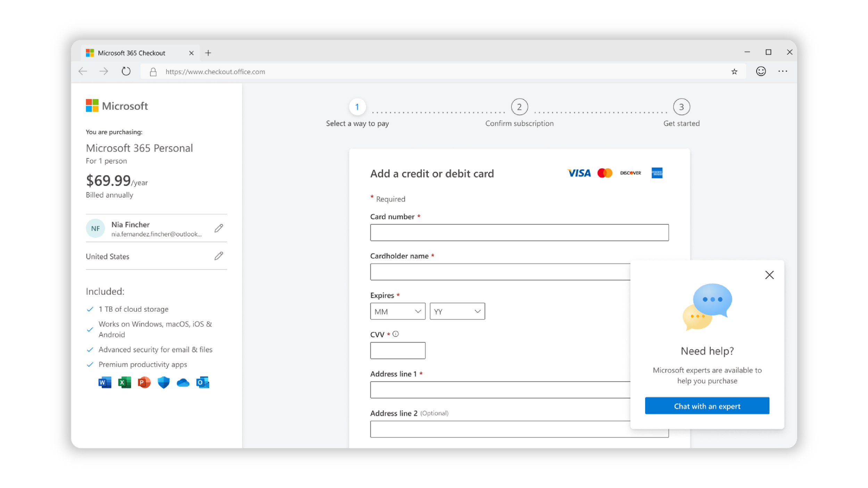
Task: Open a new browser tab
Action: 208,53
